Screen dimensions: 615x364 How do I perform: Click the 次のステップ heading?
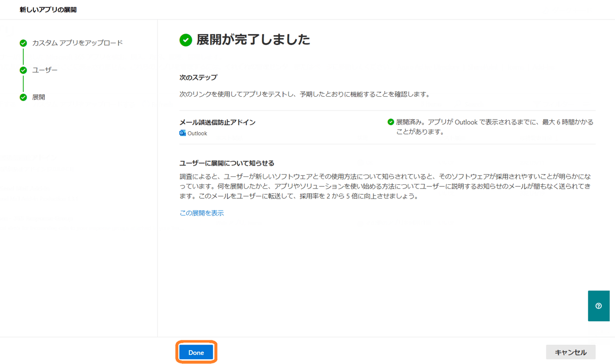pyautogui.click(x=198, y=77)
